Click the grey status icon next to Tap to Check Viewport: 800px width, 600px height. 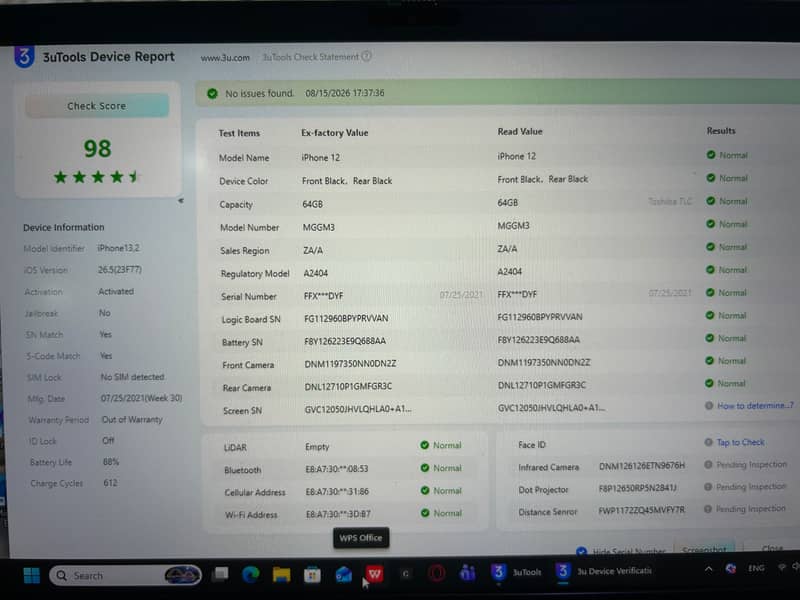(708, 442)
